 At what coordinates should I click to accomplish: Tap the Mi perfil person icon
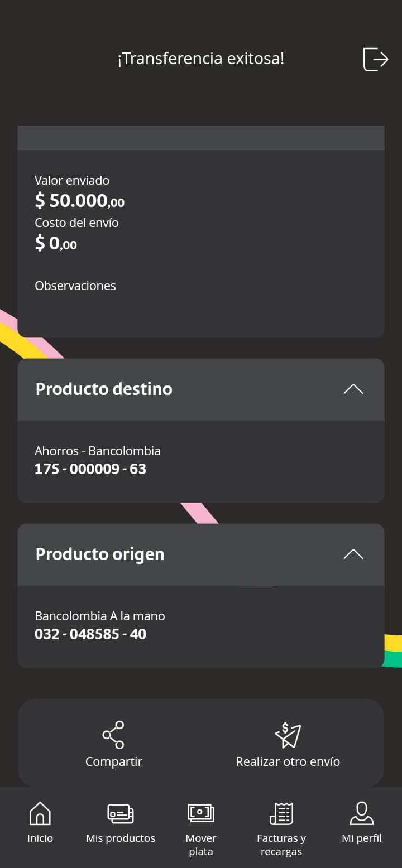(362, 814)
